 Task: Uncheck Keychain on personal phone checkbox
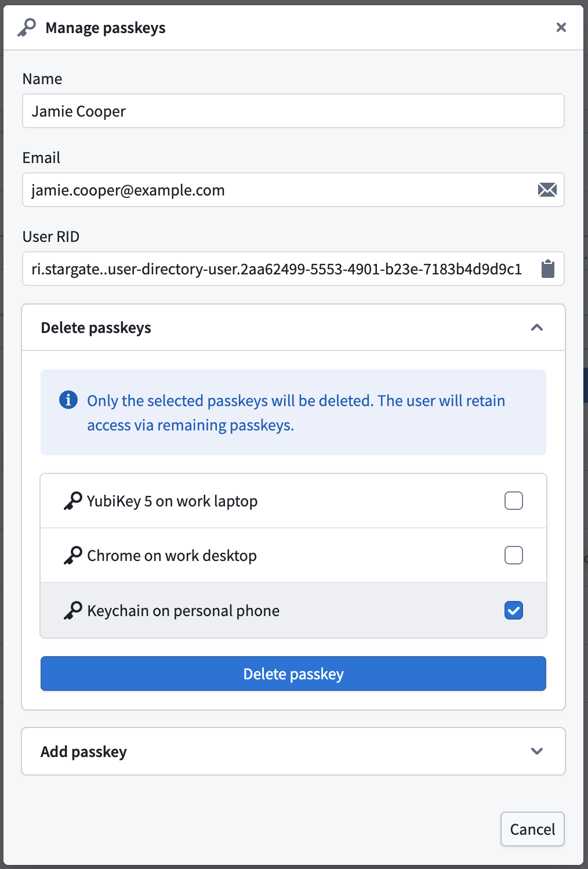(513, 610)
